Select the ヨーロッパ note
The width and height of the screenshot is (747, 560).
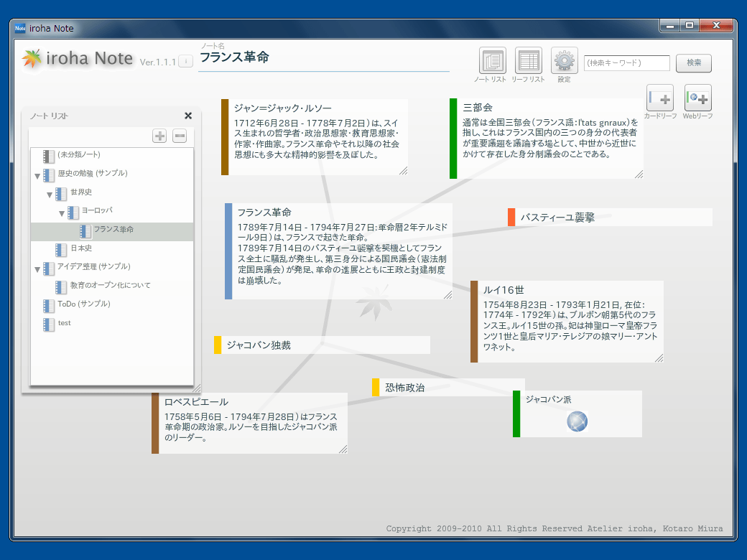coord(97,210)
